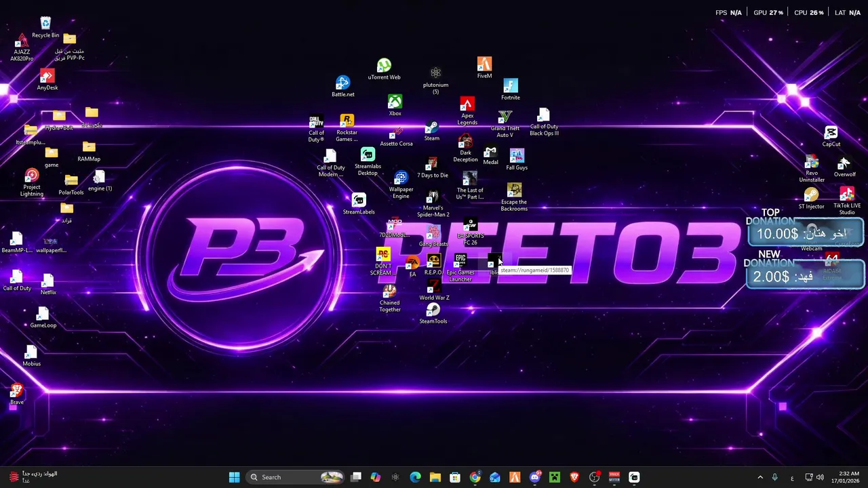The image size is (868, 488).
Task: Open the Xbox app shortcut
Action: coord(395,105)
